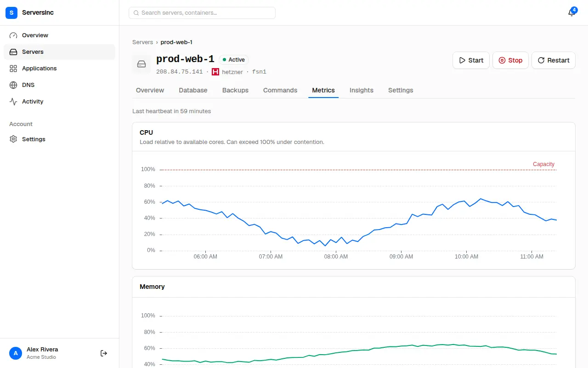Screen dimensions: 588x368
Task: Open the Overview tab
Action: pos(150,90)
